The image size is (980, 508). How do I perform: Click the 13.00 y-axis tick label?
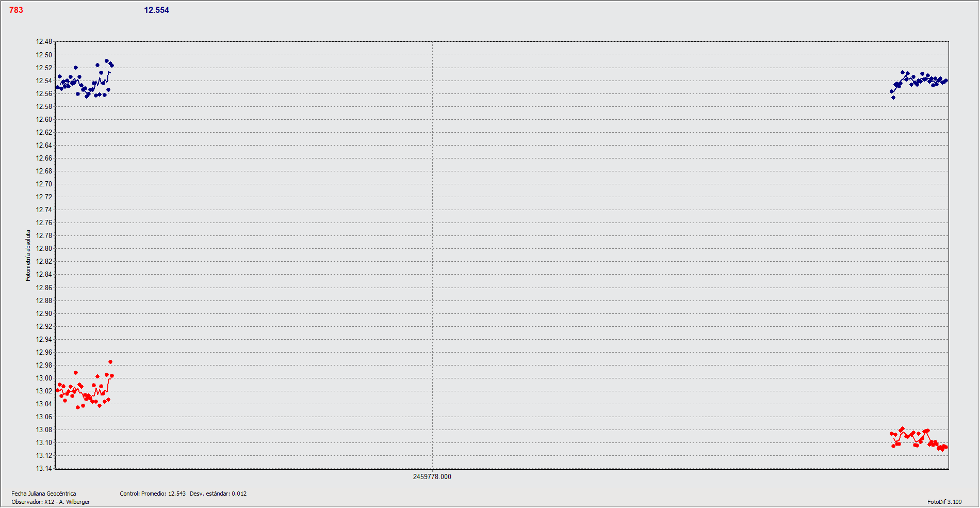pos(44,378)
